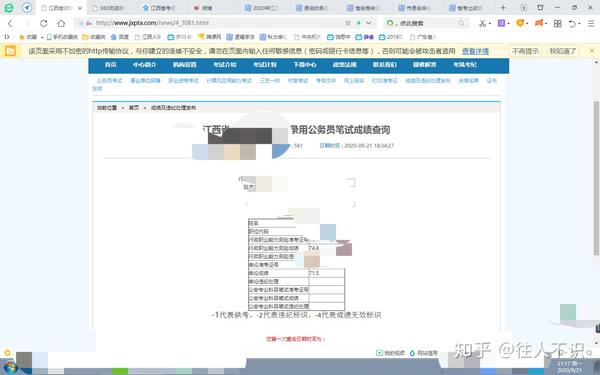Open the four-square apps grid icon
Screen dimensions: 600x375
coord(558,23)
